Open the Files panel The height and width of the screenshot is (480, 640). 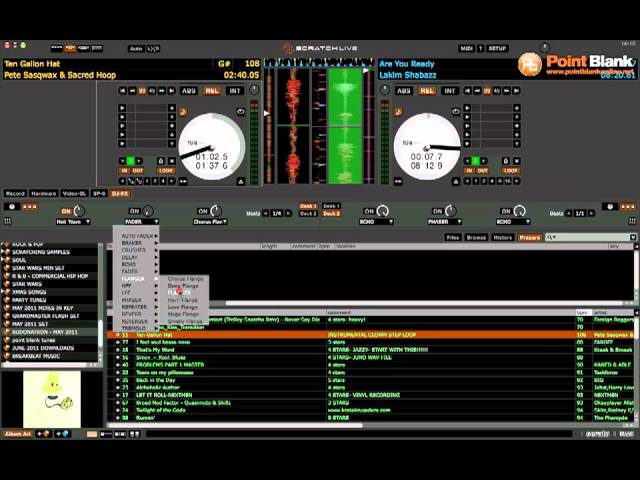point(452,237)
